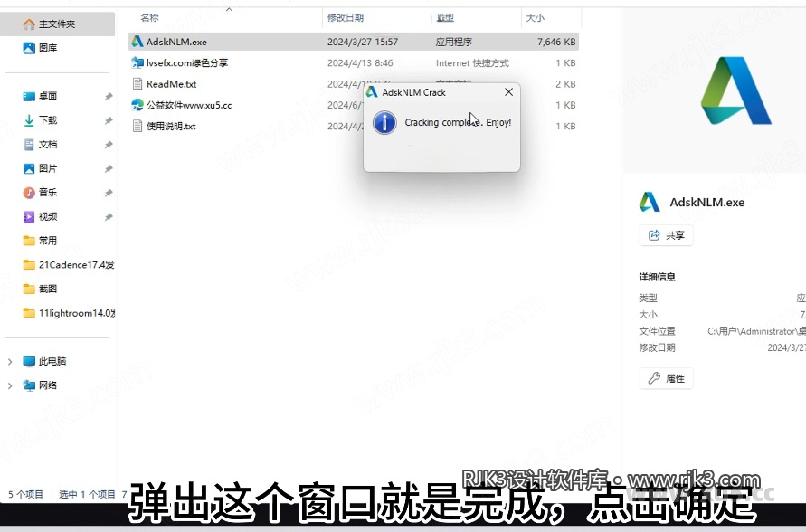Click the ReadMe.txt document icon
This screenshot has height=532, width=806.
137,84
